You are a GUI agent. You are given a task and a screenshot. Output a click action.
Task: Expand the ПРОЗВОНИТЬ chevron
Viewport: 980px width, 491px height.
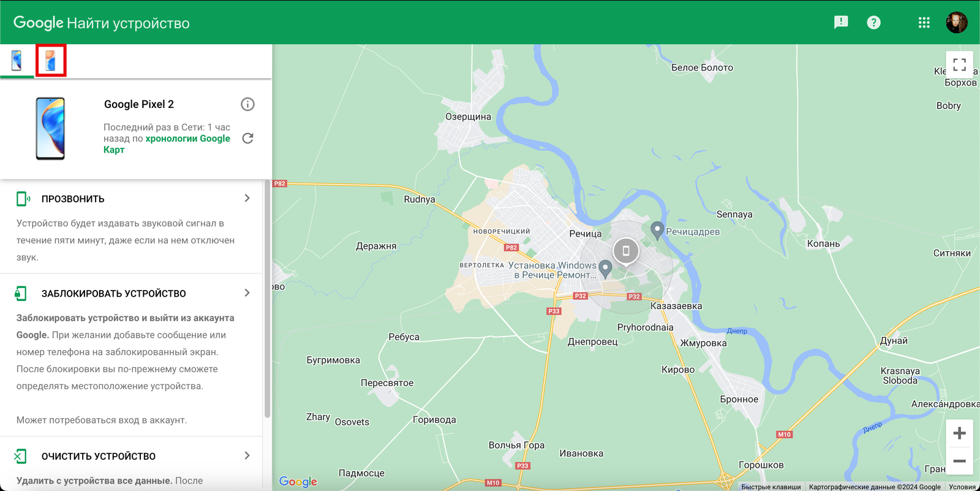(x=247, y=198)
